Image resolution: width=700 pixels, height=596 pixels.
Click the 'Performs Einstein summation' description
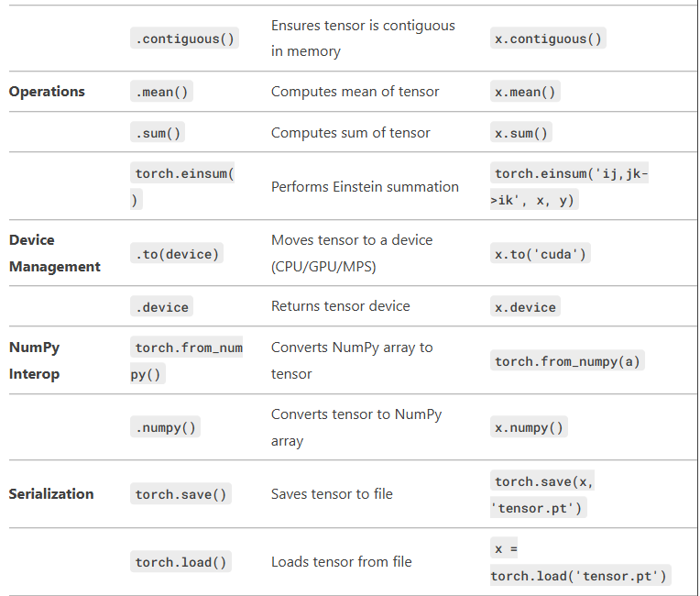(x=365, y=186)
